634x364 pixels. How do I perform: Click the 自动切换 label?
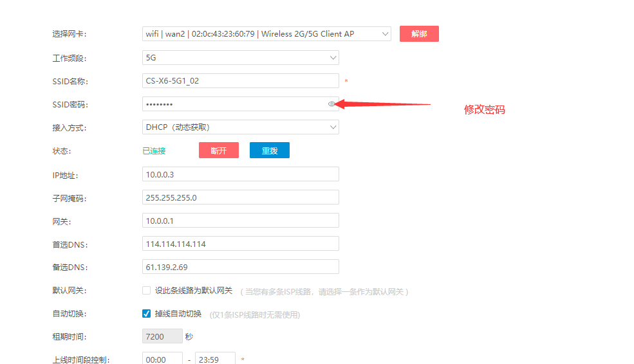click(x=69, y=313)
